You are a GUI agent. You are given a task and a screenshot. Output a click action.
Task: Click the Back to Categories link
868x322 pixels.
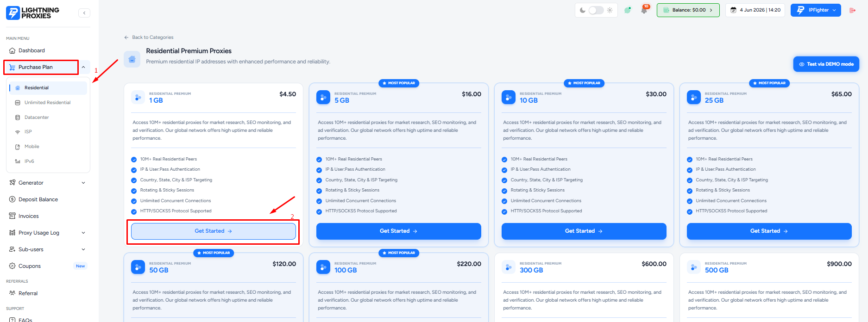coord(149,37)
